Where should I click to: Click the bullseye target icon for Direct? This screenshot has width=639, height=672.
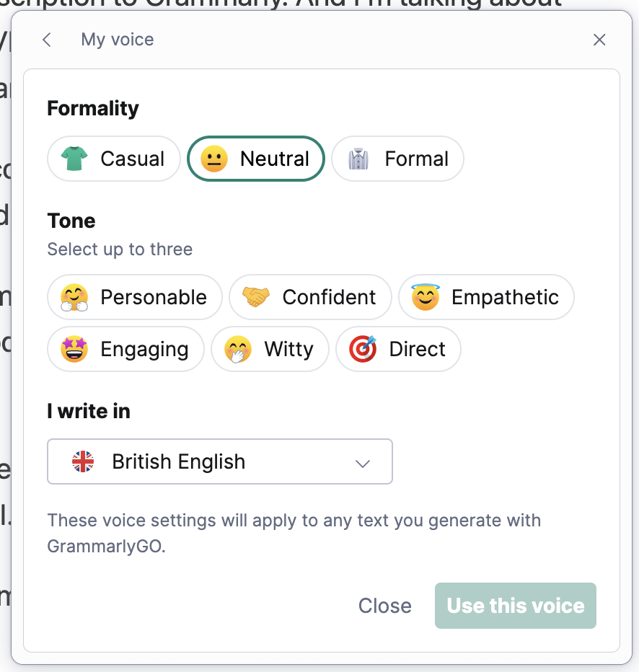point(363,349)
